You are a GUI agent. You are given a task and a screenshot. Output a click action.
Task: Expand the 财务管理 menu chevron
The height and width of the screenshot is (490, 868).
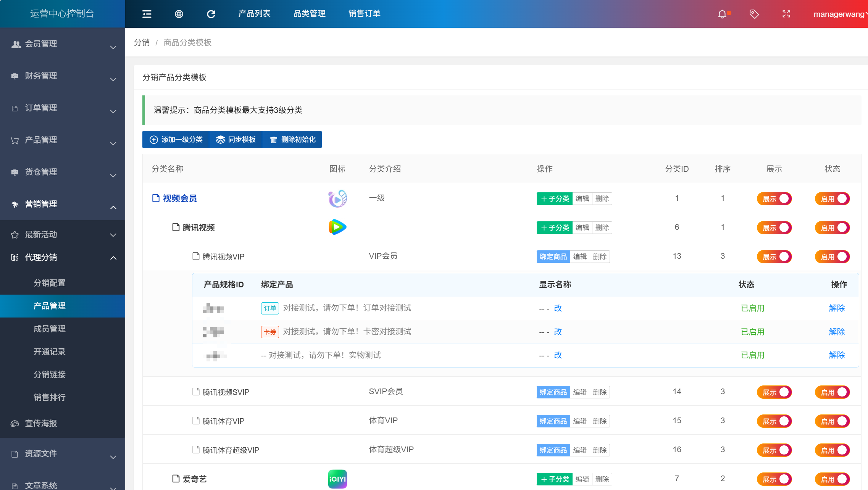(x=113, y=79)
